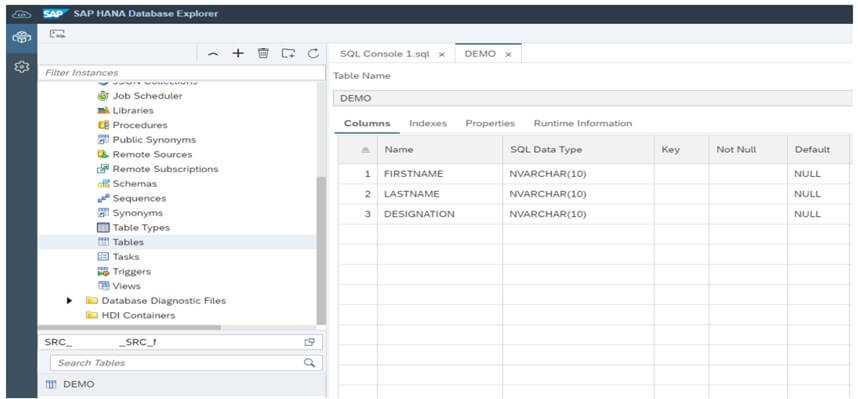Click the Libraries icon
This screenshot has height=399, width=858.
pos(103,111)
